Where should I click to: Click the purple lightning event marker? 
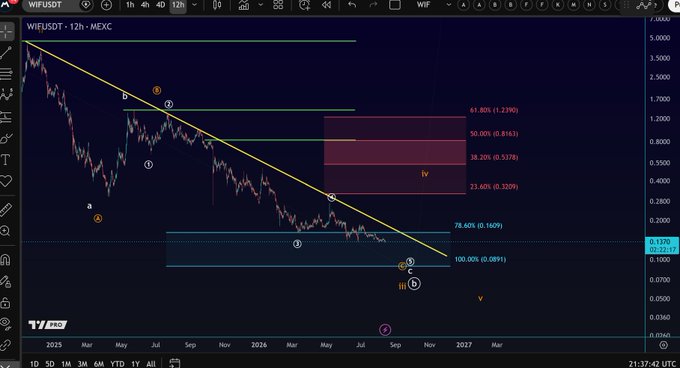pyautogui.click(x=385, y=330)
